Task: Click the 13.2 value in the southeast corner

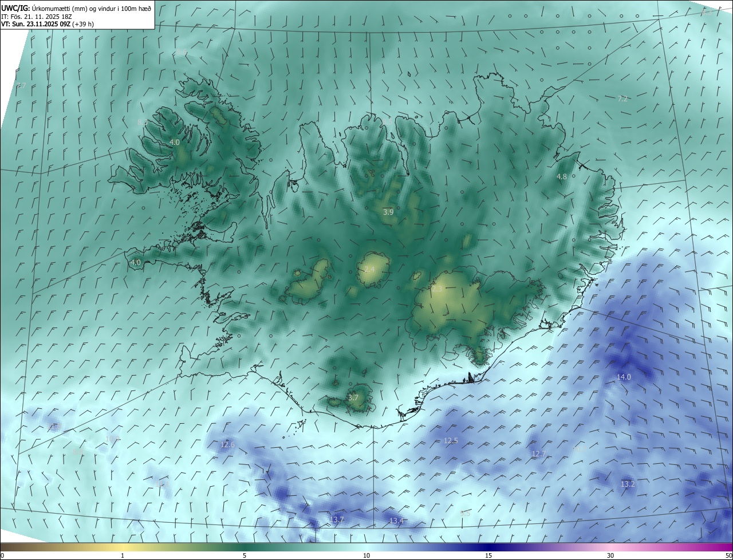Action: click(628, 484)
